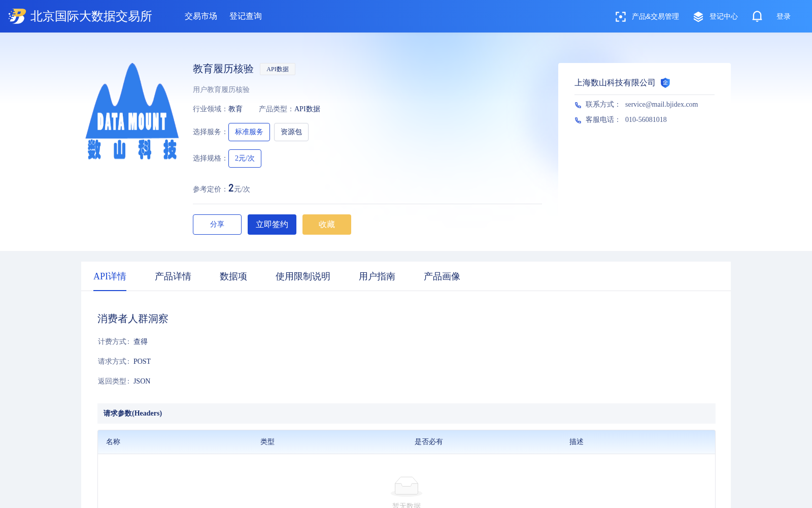Click the API数据 tag next to title
Screen dimensions: 812x508
[x=278, y=69]
